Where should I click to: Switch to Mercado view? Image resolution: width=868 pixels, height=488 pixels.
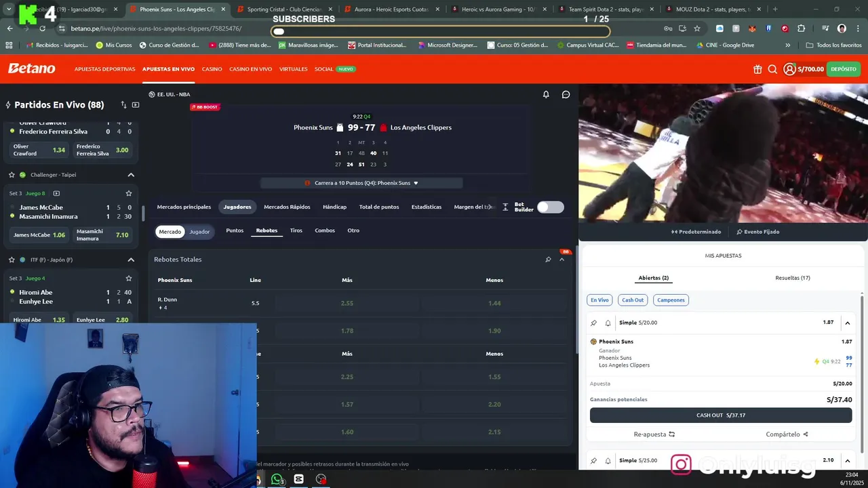[x=170, y=232]
